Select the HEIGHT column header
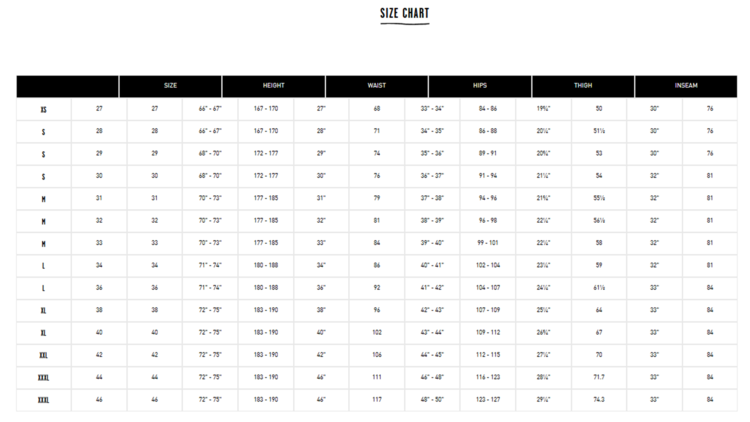The image size is (750, 422). coord(273,86)
